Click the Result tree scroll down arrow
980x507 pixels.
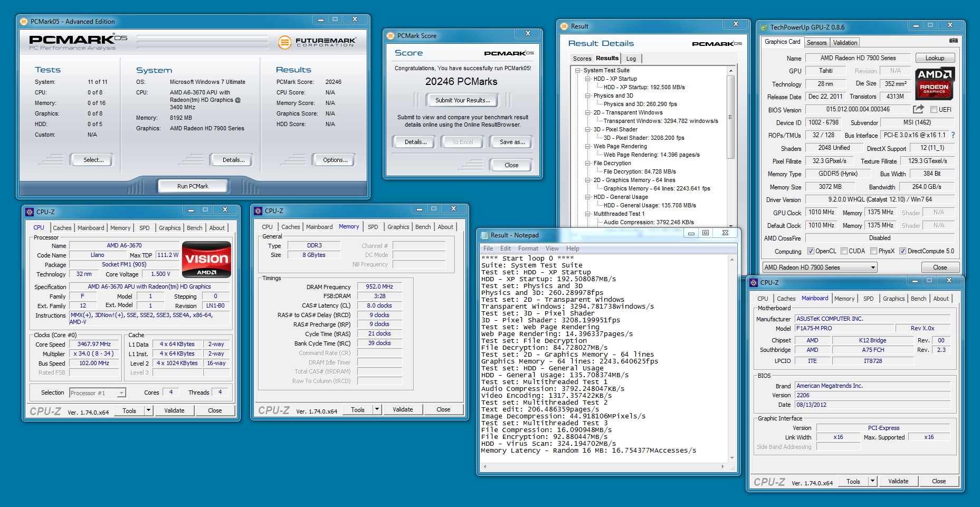point(731,225)
